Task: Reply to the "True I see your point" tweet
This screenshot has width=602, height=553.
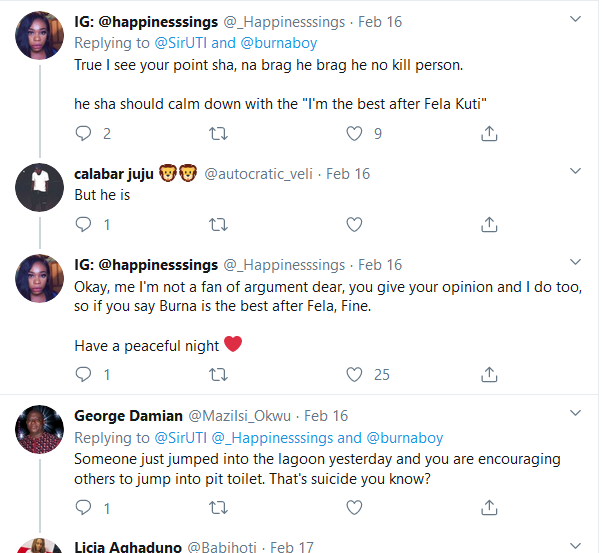Action: (84, 133)
